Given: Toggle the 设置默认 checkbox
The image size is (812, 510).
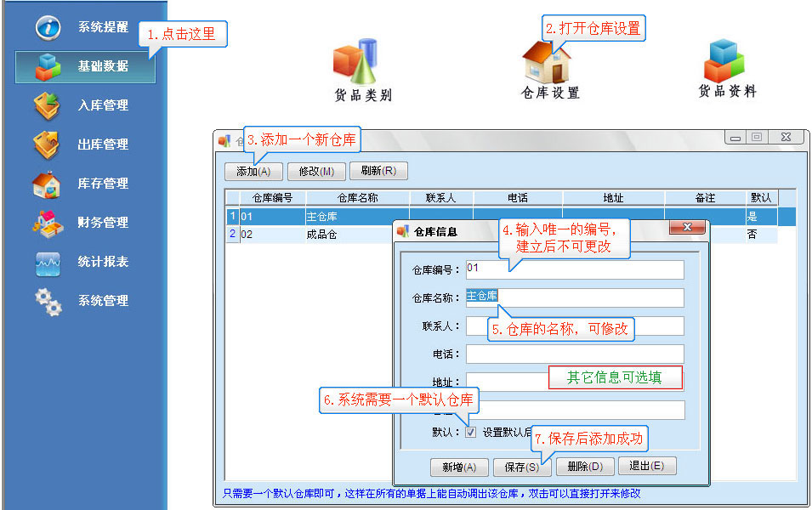Looking at the screenshot, I should click(471, 433).
